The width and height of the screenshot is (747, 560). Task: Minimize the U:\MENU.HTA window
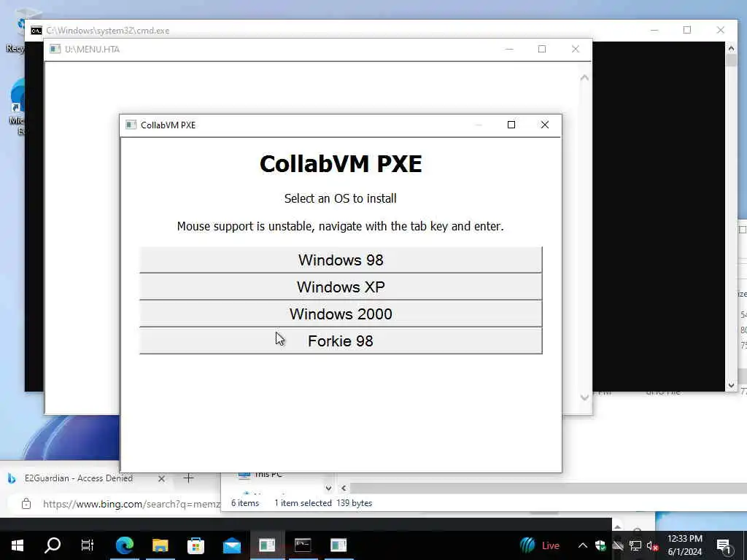[509, 49]
